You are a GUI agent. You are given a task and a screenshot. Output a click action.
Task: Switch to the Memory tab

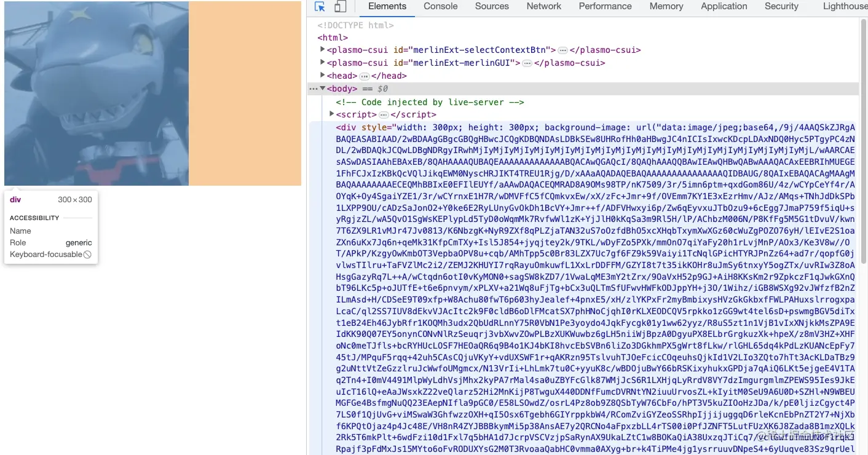pos(666,6)
